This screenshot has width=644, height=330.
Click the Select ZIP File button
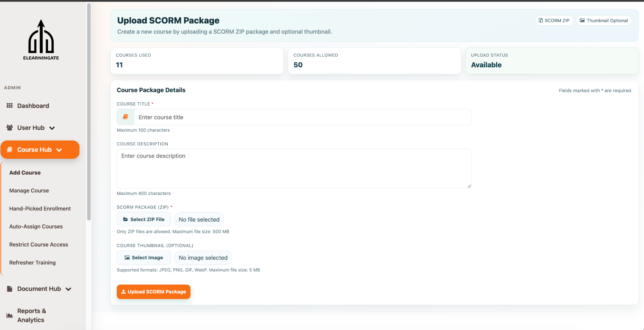(x=144, y=219)
